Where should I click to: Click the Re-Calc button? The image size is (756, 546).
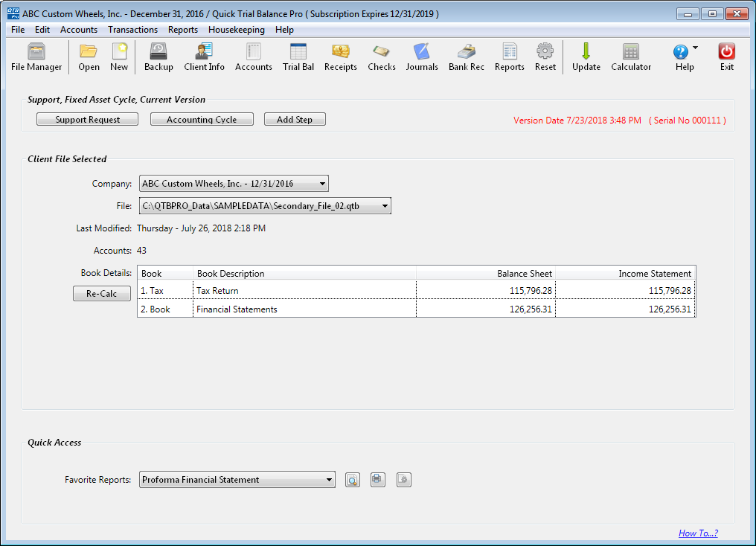tap(102, 293)
